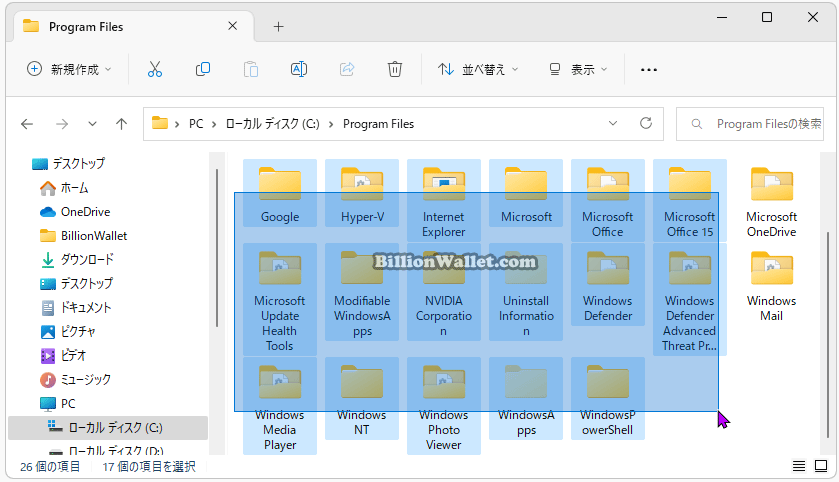Select Windows Defender Advanced Threat Pr... folder
This screenshot has height=482, width=839.
pos(690,299)
